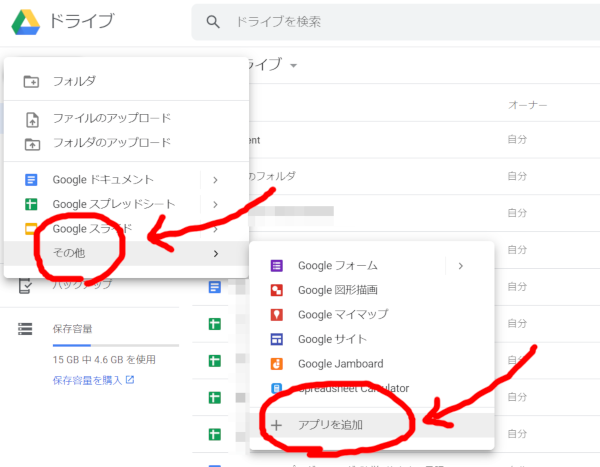Select Google サイト in submenu
This screenshot has height=467, width=600.
(x=371, y=339)
